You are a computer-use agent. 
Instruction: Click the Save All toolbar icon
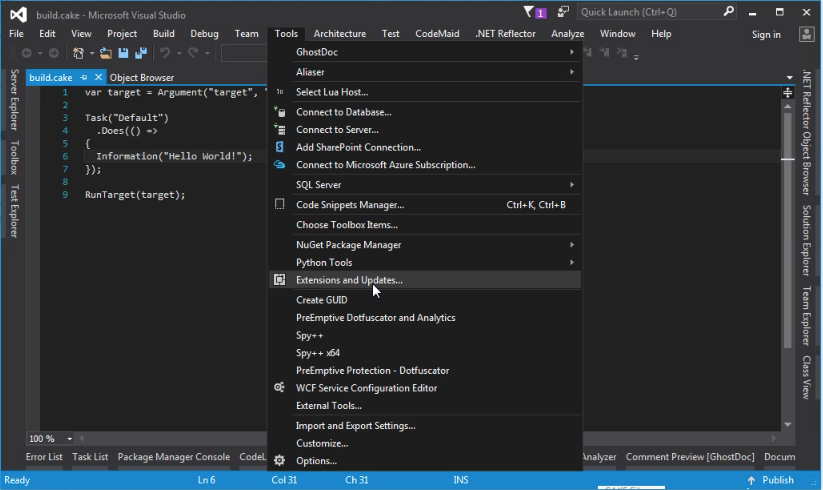141,53
